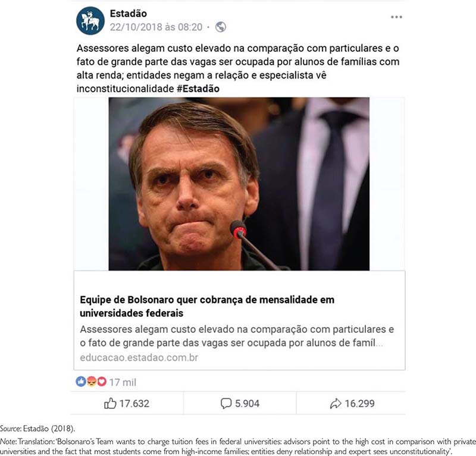Viewport: 476px width, 456px height.
Task: Click the article description preview text
Action: (x=237, y=336)
